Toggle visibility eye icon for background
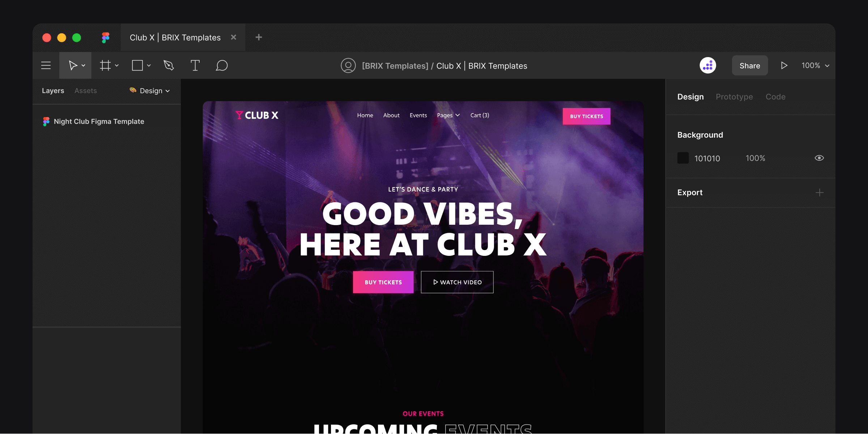Screen dimensions: 868x434 pos(819,158)
